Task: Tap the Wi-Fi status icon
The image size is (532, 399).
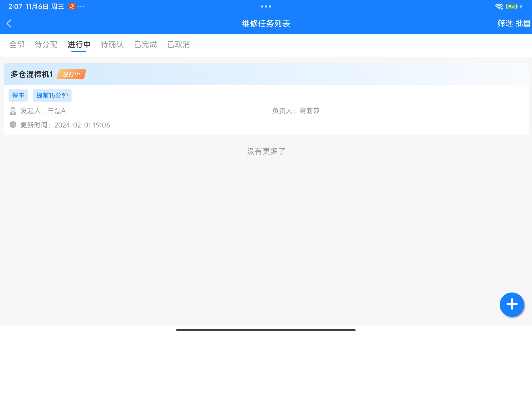Action: pos(499,7)
